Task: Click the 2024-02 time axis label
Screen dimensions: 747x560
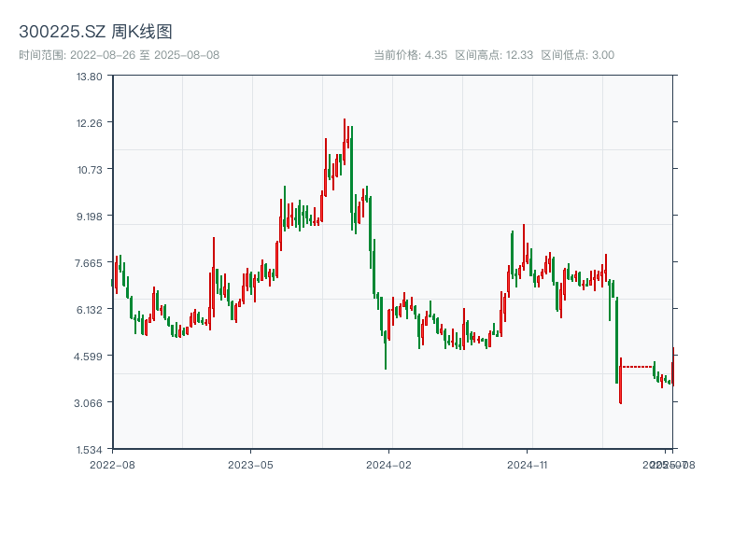Action: (389, 464)
